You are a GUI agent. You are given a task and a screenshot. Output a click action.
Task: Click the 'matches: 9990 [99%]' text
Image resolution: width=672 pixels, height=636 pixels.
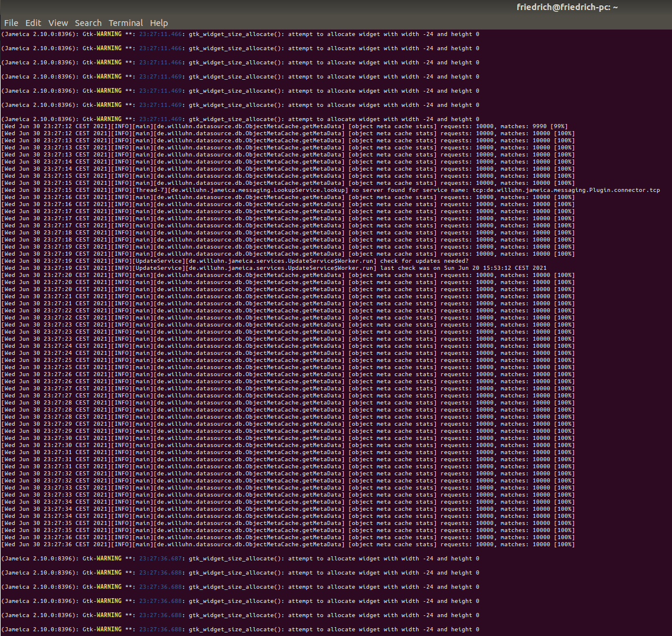534,126
